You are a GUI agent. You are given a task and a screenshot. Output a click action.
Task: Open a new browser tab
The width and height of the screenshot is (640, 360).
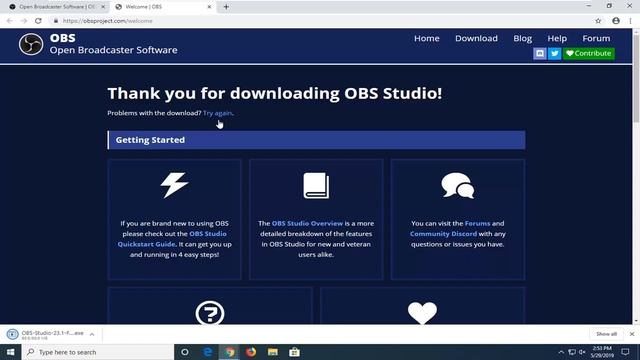tap(226, 7)
